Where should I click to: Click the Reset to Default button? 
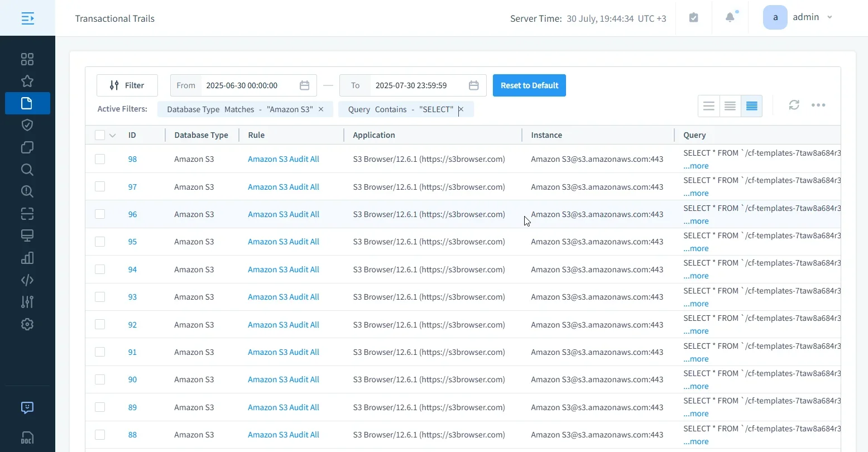(x=529, y=85)
